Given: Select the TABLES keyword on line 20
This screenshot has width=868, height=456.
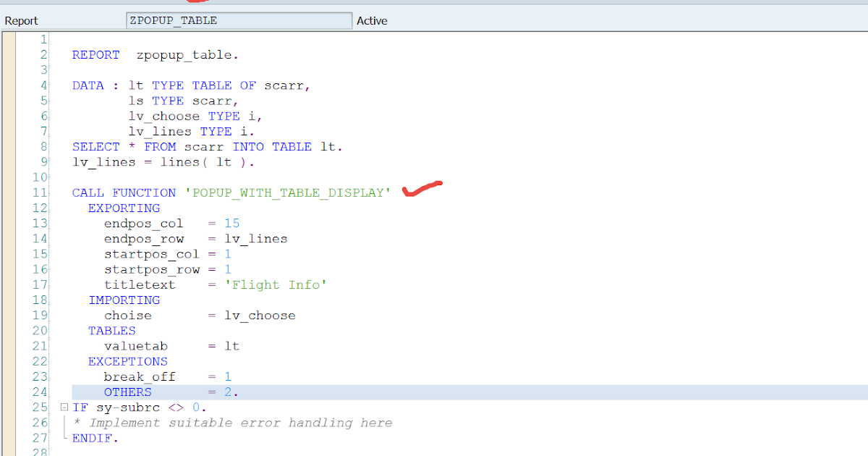Looking at the screenshot, I should click(x=111, y=330).
